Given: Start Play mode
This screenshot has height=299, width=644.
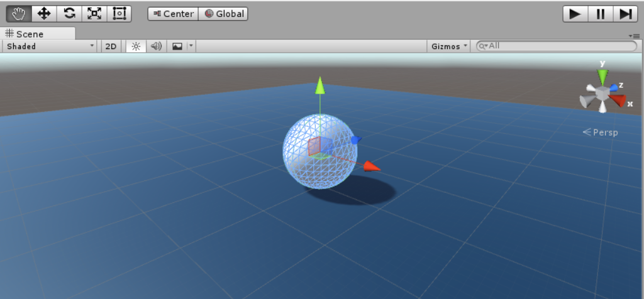Looking at the screenshot, I should [x=575, y=14].
